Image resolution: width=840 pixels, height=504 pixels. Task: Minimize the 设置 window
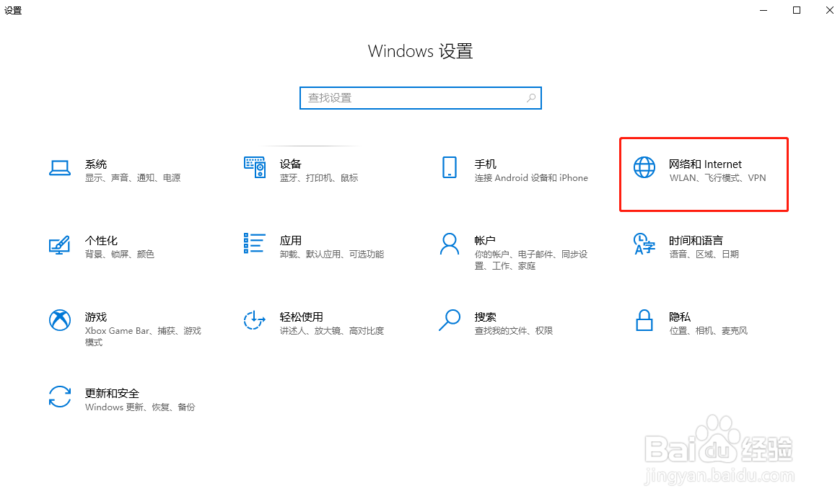coord(764,10)
